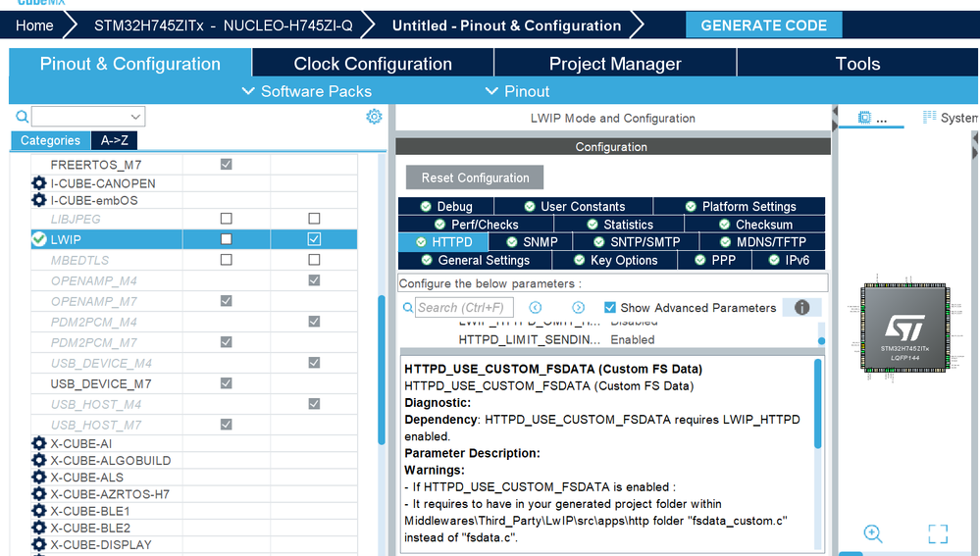
Task: Switch to Clock Configuration tab
Action: click(x=373, y=64)
